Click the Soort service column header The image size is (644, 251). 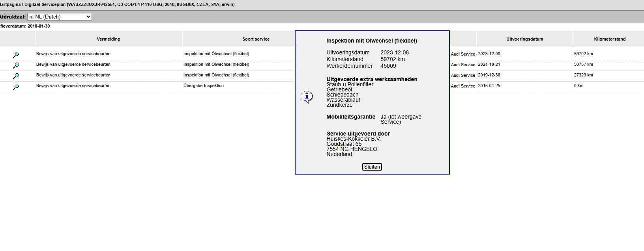click(x=256, y=39)
